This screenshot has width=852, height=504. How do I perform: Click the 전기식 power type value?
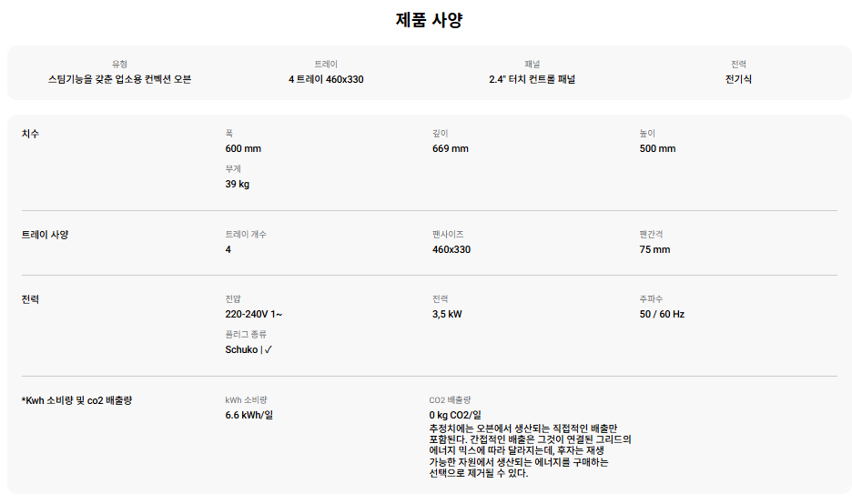coord(738,79)
